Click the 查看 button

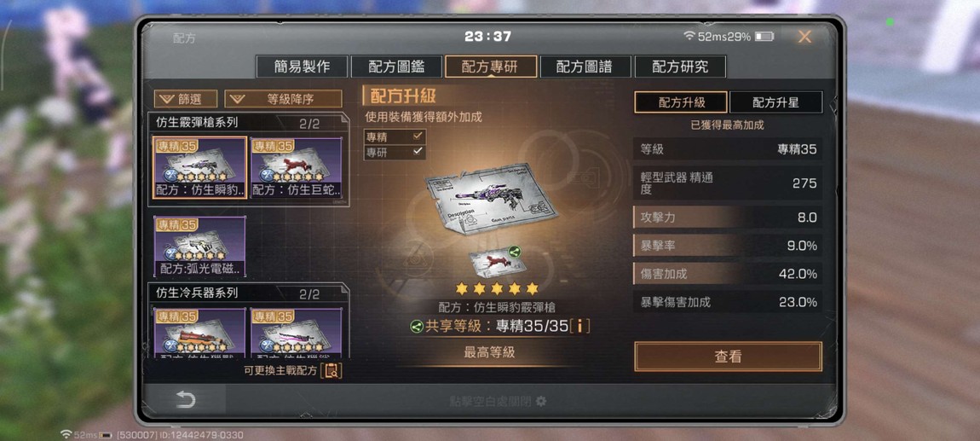click(728, 357)
